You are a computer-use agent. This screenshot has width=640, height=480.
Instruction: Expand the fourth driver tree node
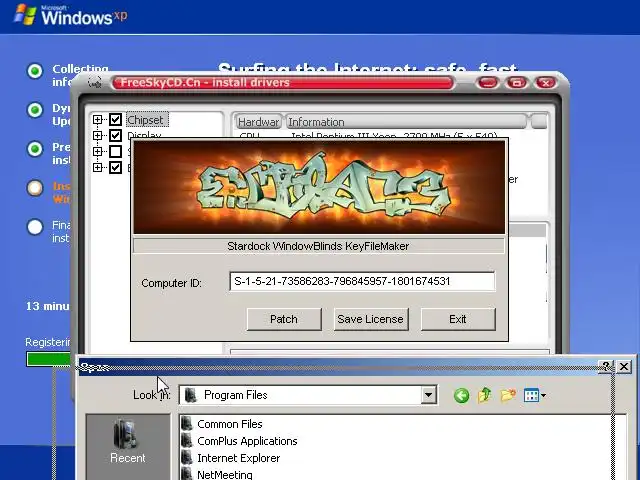[97, 167]
